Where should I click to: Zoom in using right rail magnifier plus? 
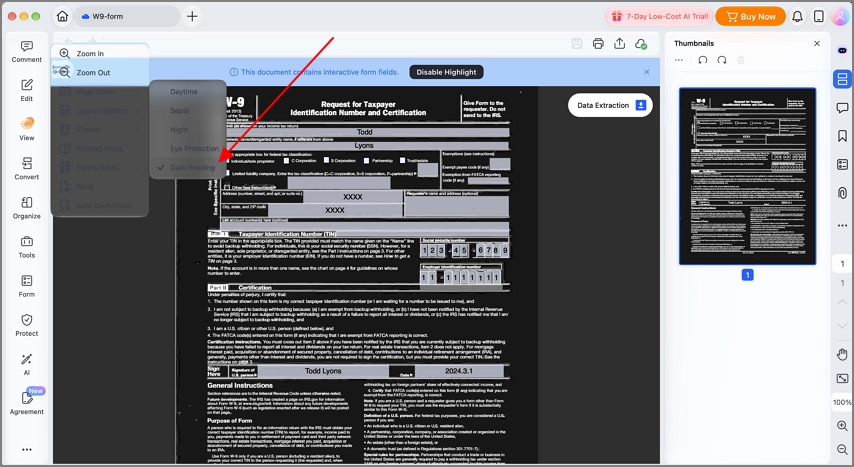point(842,426)
